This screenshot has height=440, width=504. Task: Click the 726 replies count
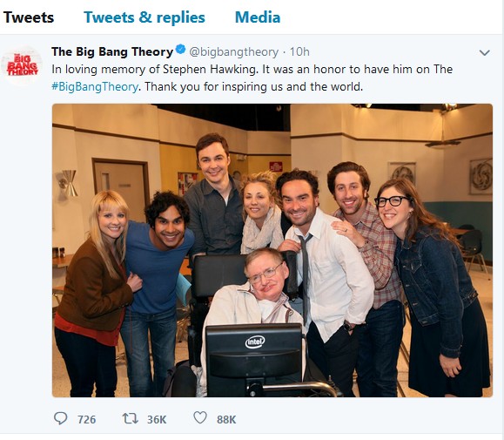tap(86, 420)
